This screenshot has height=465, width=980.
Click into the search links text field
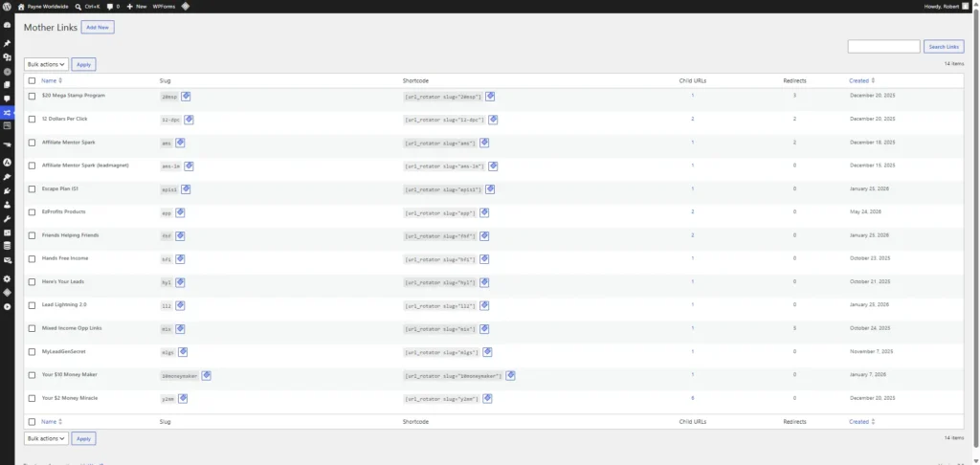883,47
